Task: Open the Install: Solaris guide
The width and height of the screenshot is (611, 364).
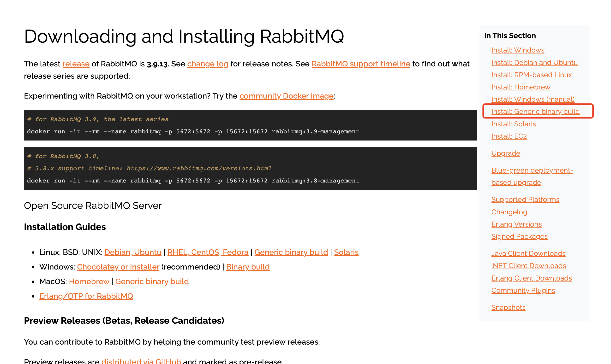Action: (514, 124)
